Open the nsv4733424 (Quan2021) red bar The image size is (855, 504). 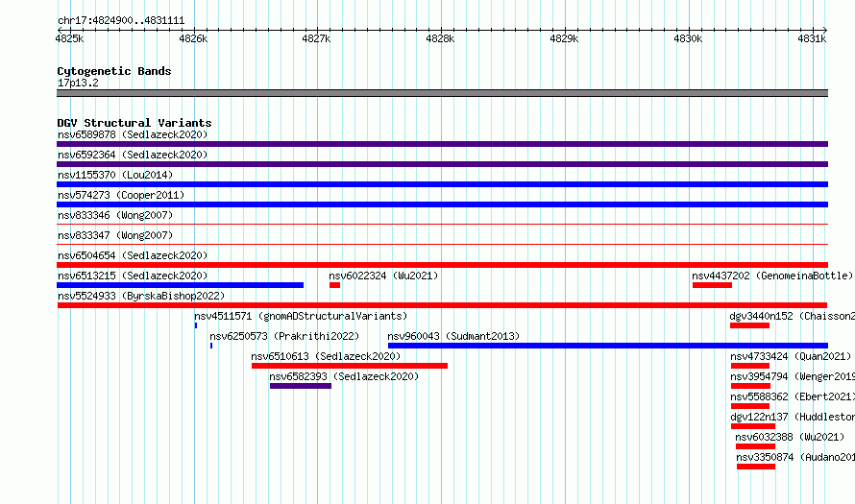coord(750,366)
